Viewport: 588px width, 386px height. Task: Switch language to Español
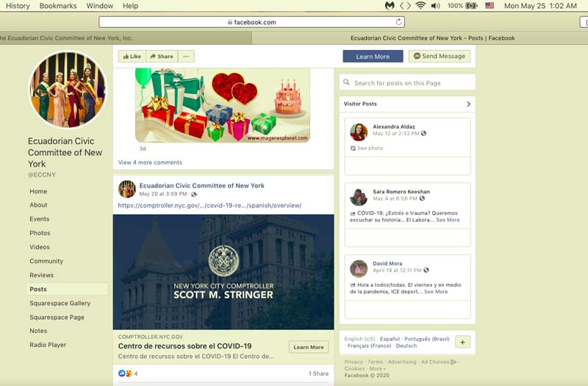(x=390, y=339)
